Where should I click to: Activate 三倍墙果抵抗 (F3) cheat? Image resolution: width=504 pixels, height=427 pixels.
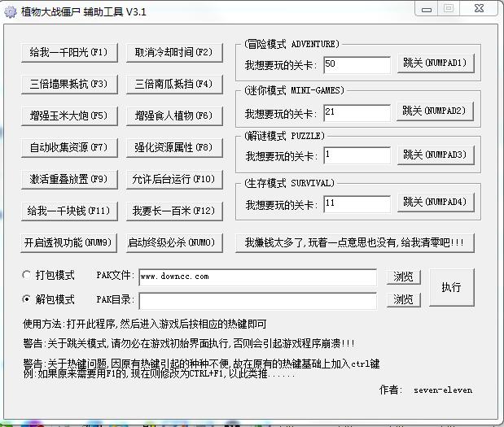click(68, 84)
